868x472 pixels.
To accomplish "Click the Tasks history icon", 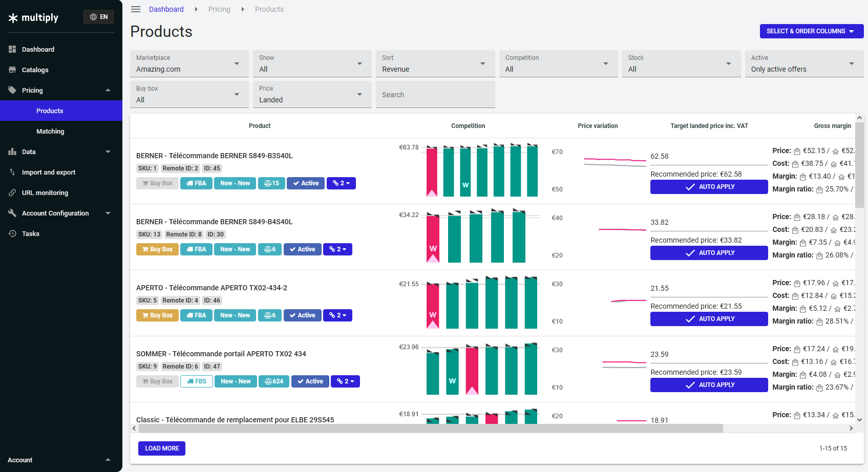I will [x=12, y=233].
